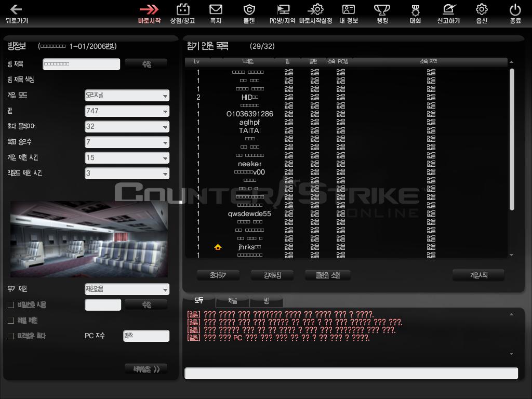Sort players by the 소속 지역 region column header
Image resolution: width=532 pixels, height=399 pixels.
pos(429,61)
